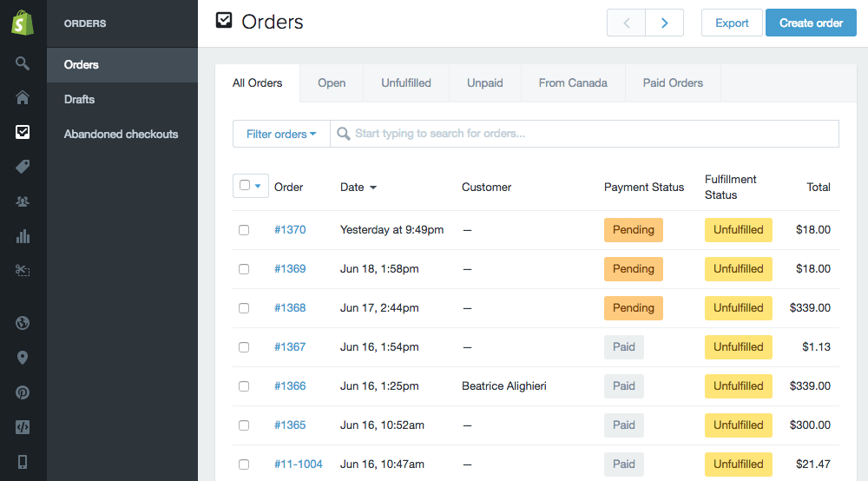868x481 pixels.
Task: Open the From Canada tab
Action: point(573,83)
